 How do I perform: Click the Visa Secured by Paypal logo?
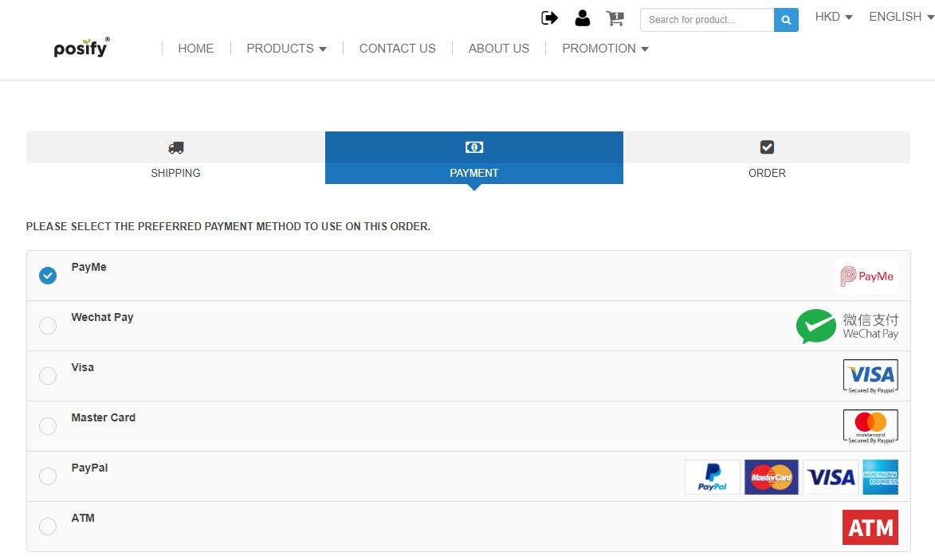tap(870, 376)
